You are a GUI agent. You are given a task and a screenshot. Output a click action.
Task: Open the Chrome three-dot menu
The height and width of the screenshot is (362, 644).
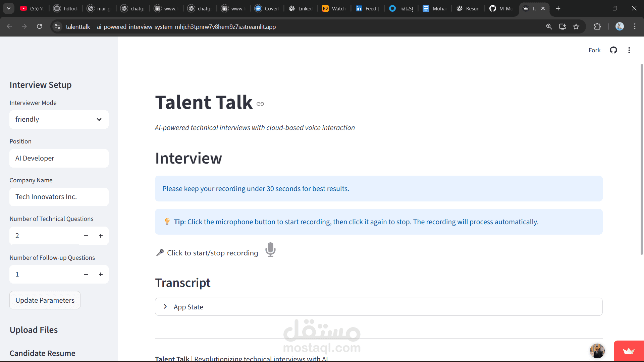click(635, 26)
